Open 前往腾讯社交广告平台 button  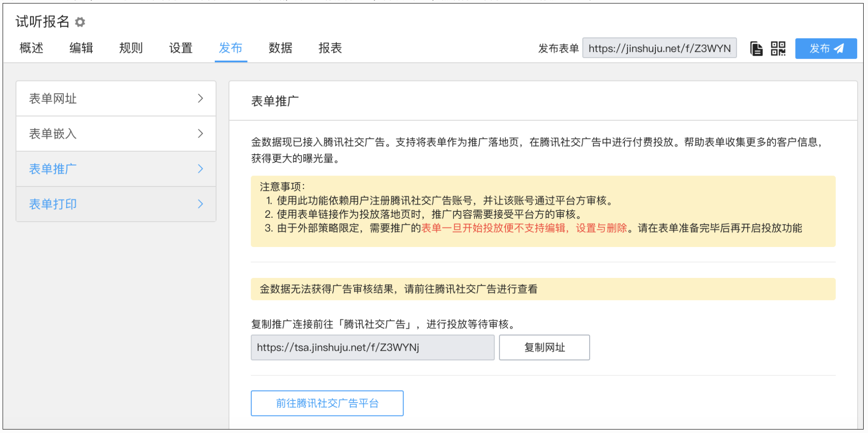[327, 403]
